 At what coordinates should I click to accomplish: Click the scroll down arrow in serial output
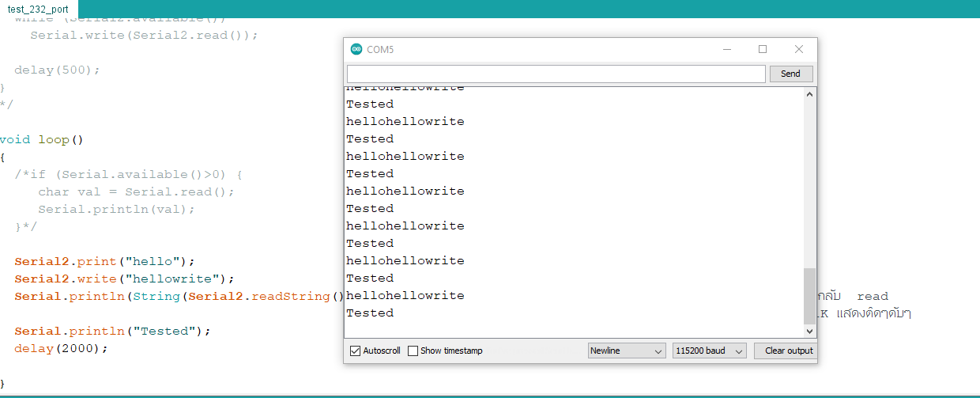[x=809, y=331]
